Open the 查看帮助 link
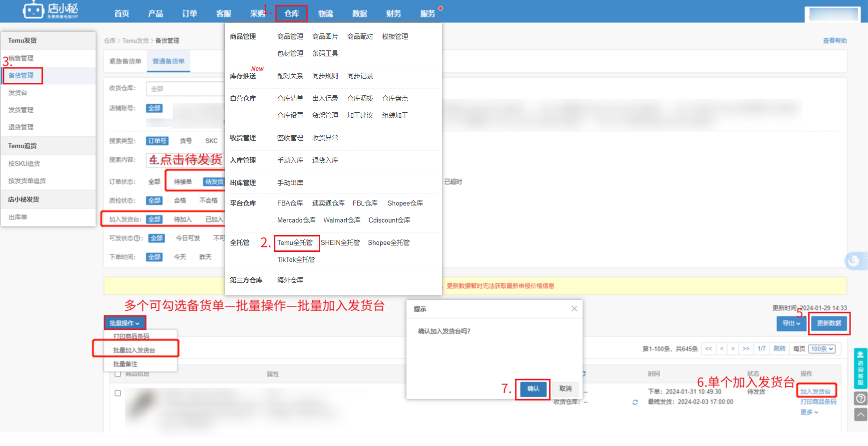 835,40
